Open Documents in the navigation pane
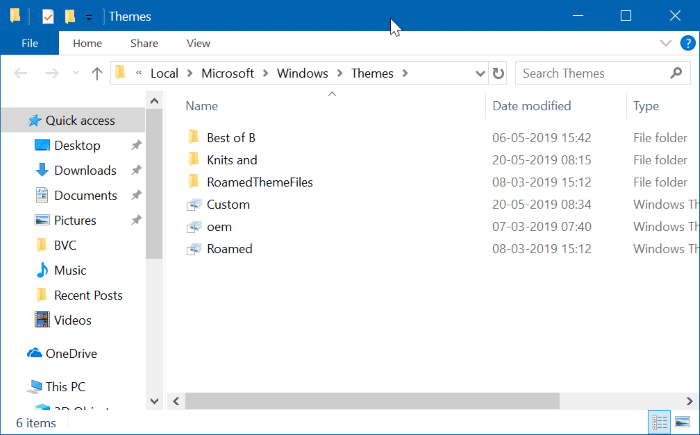700x435 pixels. click(85, 196)
